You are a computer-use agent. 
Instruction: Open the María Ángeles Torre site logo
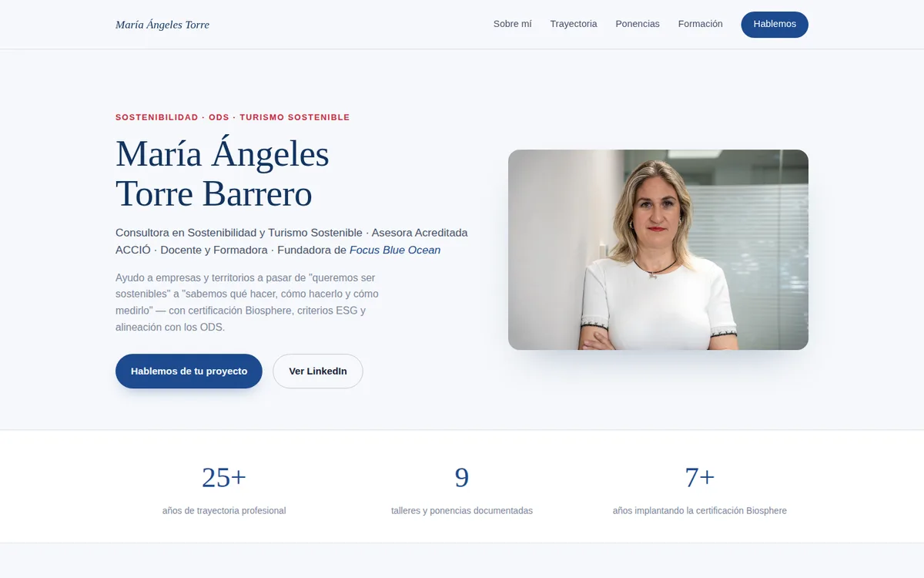pos(162,25)
